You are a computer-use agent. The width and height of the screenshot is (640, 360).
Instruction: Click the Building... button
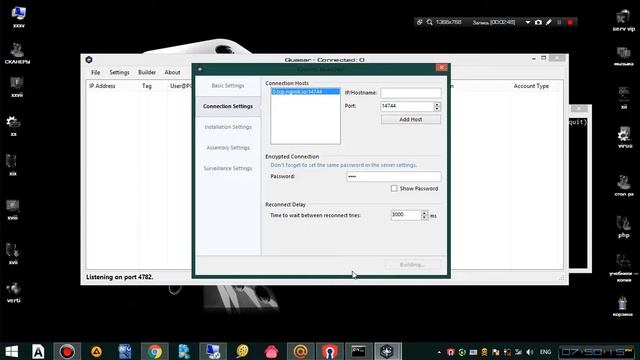(x=412, y=265)
